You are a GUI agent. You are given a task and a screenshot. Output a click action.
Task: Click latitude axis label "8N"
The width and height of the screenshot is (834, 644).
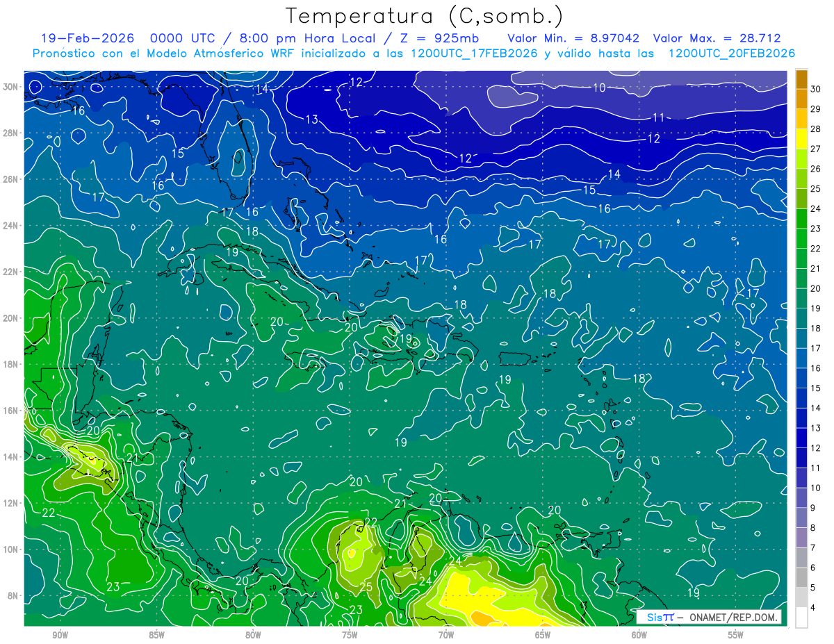(x=13, y=596)
